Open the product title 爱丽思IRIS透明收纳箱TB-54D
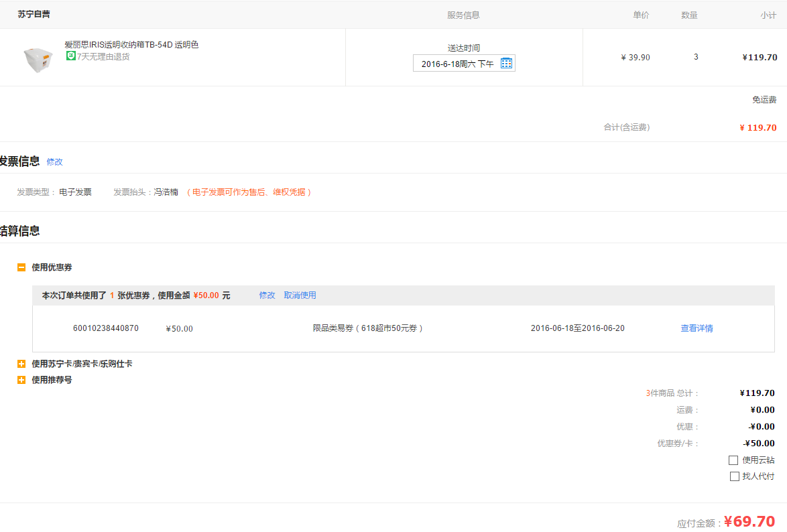 [x=131, y=45]
